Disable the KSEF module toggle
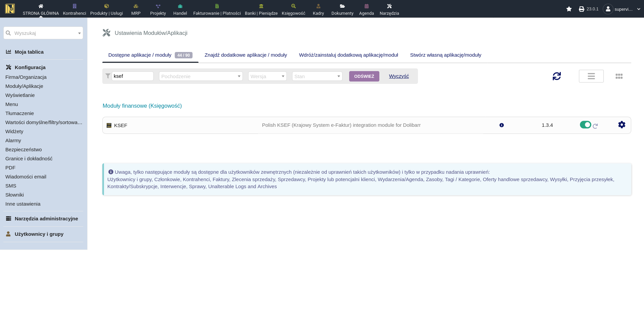644x323 pixels. pyautogui.click(x=585, y=125)
